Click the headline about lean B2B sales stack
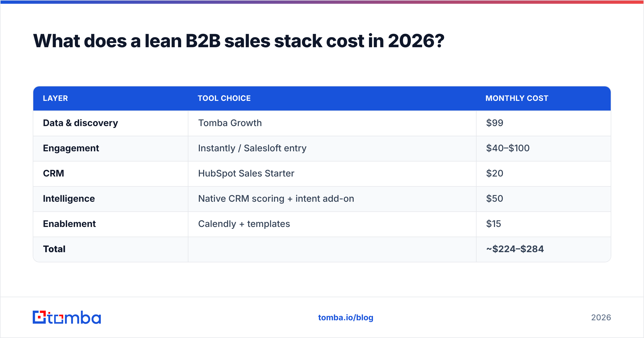The image size is (644, 338). pos(239,41)
